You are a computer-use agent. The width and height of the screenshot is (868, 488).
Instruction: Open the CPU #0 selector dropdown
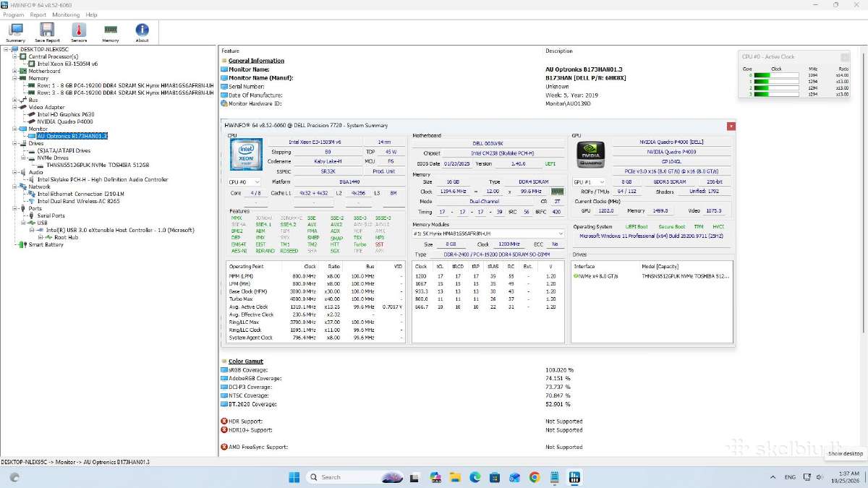point(244,182)
